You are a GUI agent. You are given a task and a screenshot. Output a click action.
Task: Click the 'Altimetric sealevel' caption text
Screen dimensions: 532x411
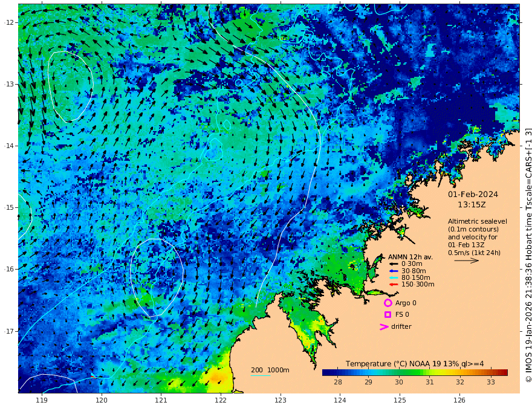pyautogui.click(x=478, y=221)
